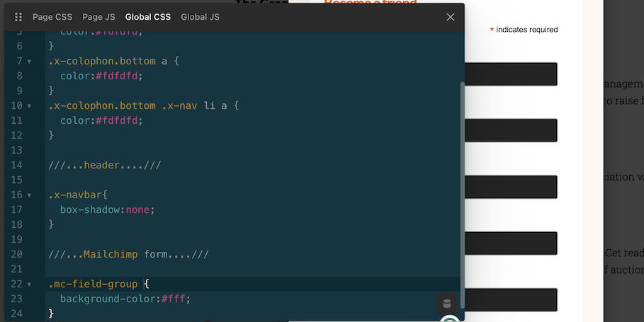Click the second black form input field
Viewport: 644px width, 322px height.
510,130
